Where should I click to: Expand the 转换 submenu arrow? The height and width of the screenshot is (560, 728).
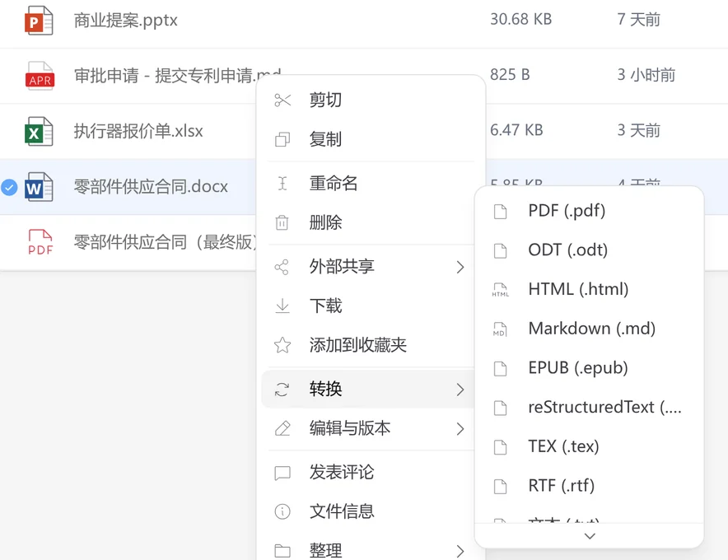460,390
